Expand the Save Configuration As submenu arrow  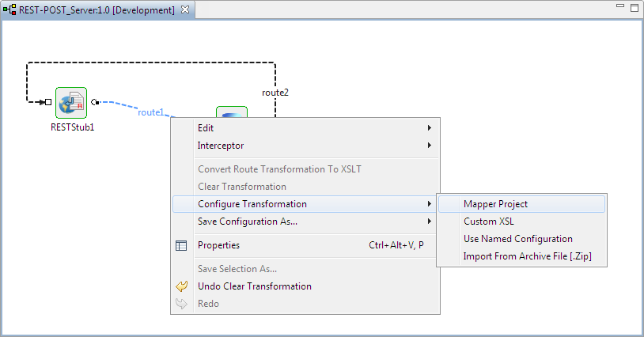(x=429, y=222)
